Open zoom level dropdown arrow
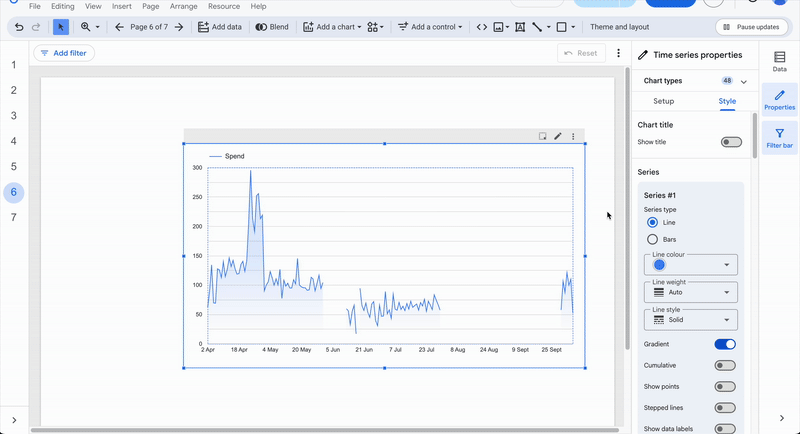The image size is (800, 434). point(97,27)
